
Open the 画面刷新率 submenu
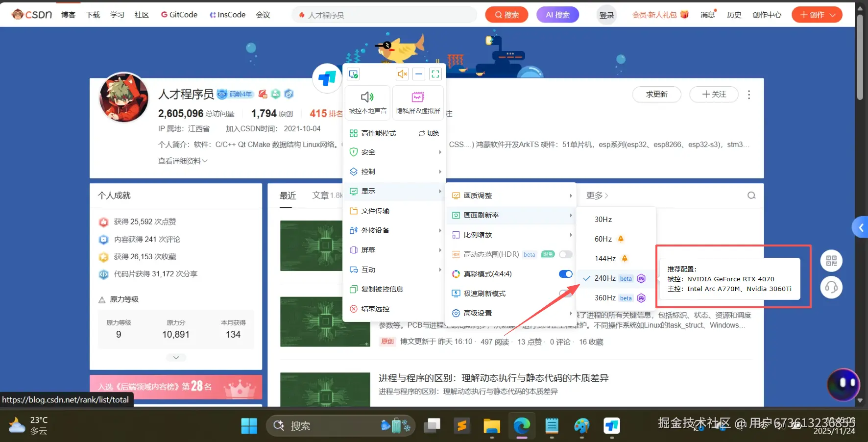pyautogui.click(x=511, y=215)
